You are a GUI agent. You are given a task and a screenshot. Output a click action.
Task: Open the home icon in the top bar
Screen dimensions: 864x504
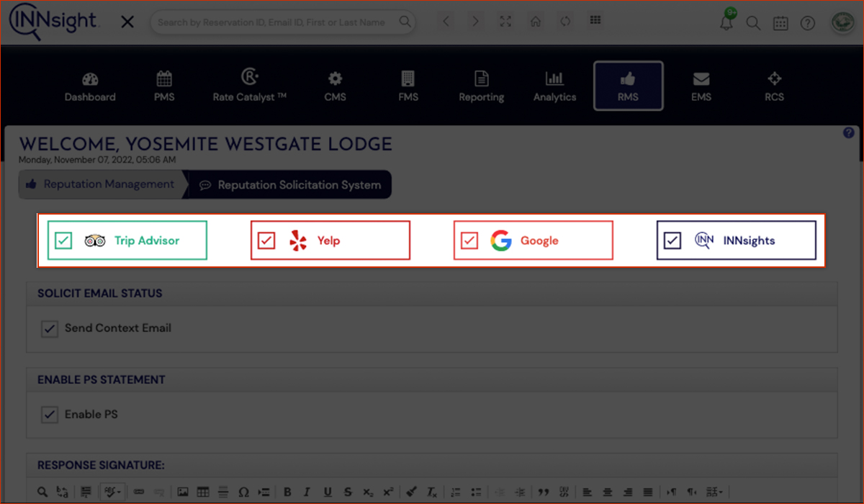[x=536, y=22]
